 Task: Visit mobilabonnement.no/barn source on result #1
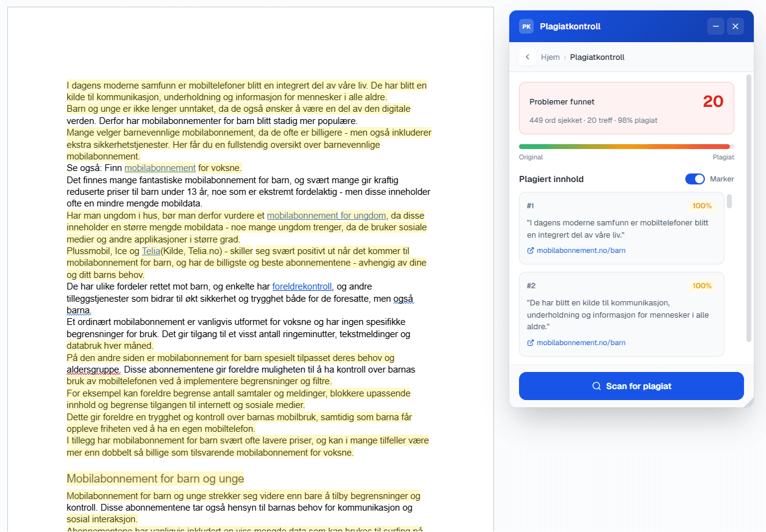[581, 250]
